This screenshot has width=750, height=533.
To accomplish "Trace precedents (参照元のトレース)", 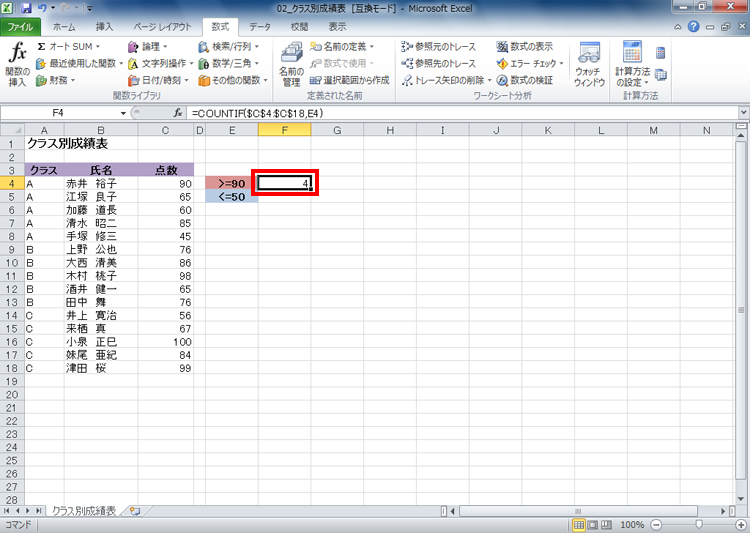I will pyautogui.click(x=438, y=46).
